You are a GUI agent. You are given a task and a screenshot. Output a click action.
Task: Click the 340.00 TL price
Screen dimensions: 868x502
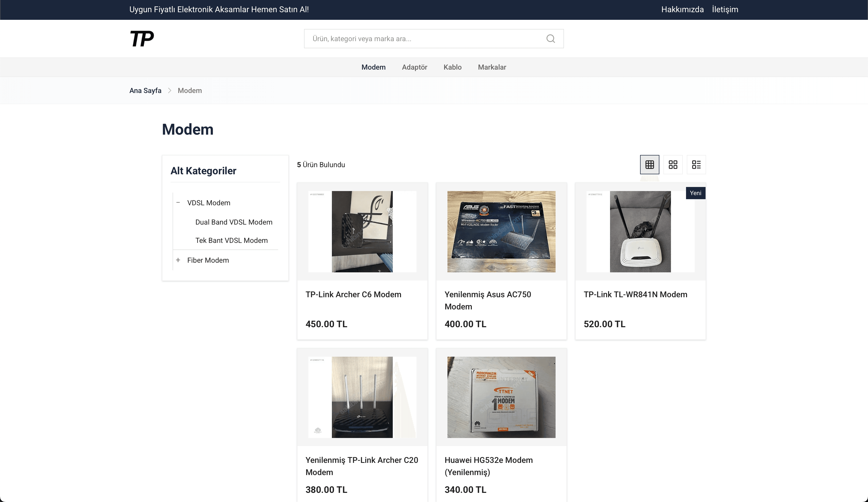pos(465,489)
